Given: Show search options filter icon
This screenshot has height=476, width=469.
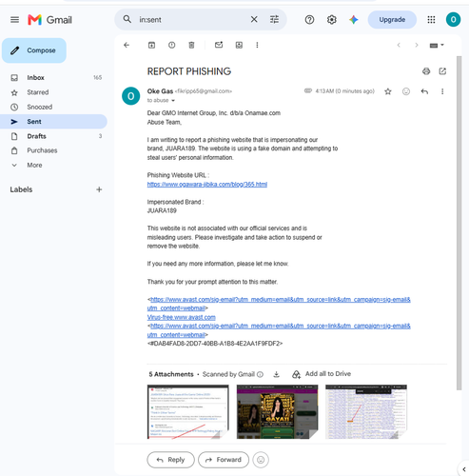Looking at the screenshot, I should [x=274, y=19].
